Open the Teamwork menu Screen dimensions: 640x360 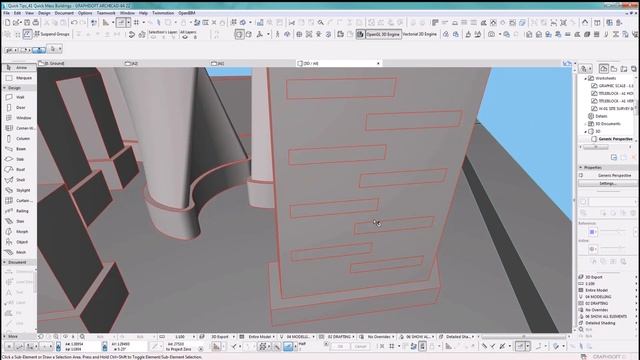pos(106,13)
